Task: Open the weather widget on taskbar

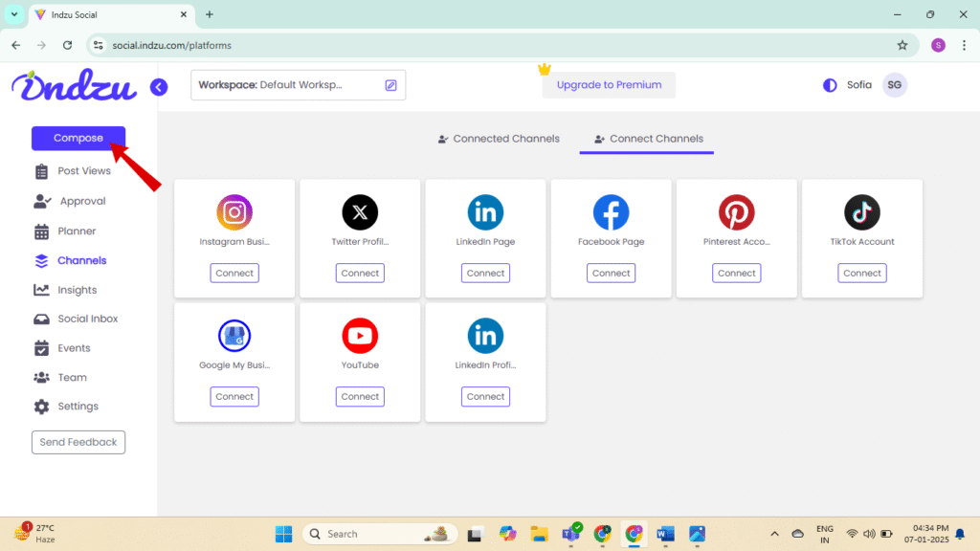Action: (35, 533)
